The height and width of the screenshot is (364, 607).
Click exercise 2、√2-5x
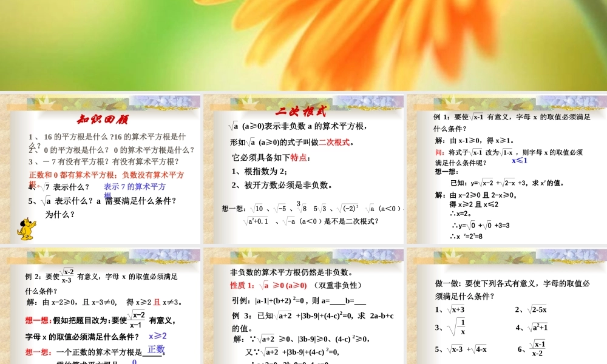click(531, 309)
